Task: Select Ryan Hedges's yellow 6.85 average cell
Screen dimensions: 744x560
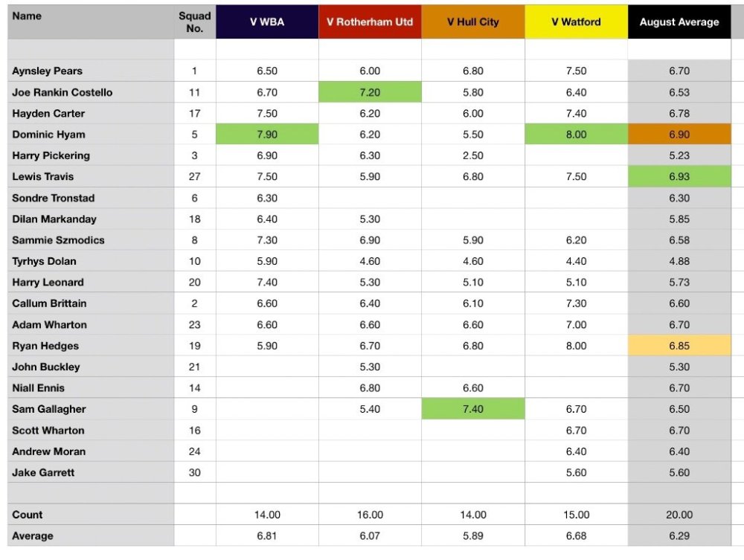Action: 679,346
